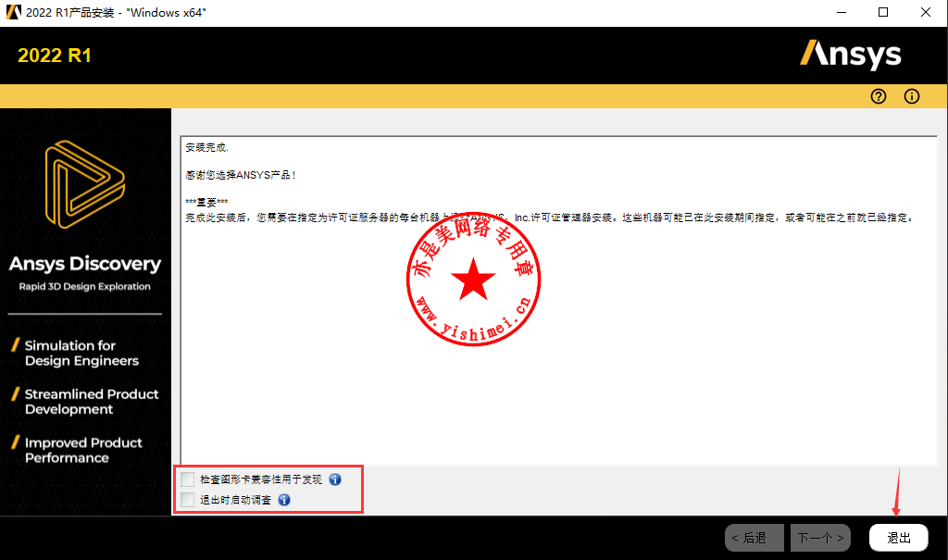Toggle the 退出时启动调查 checkbox

(189, 500)
